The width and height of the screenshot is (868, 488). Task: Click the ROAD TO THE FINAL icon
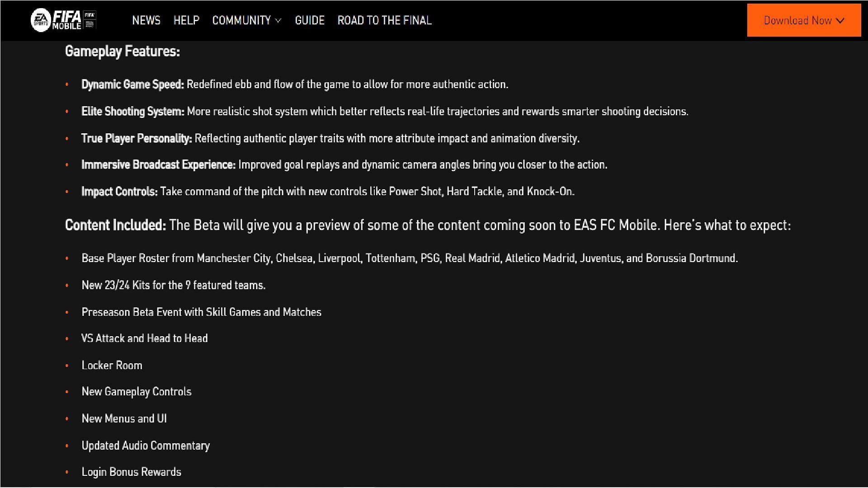[x=385, y=20]
